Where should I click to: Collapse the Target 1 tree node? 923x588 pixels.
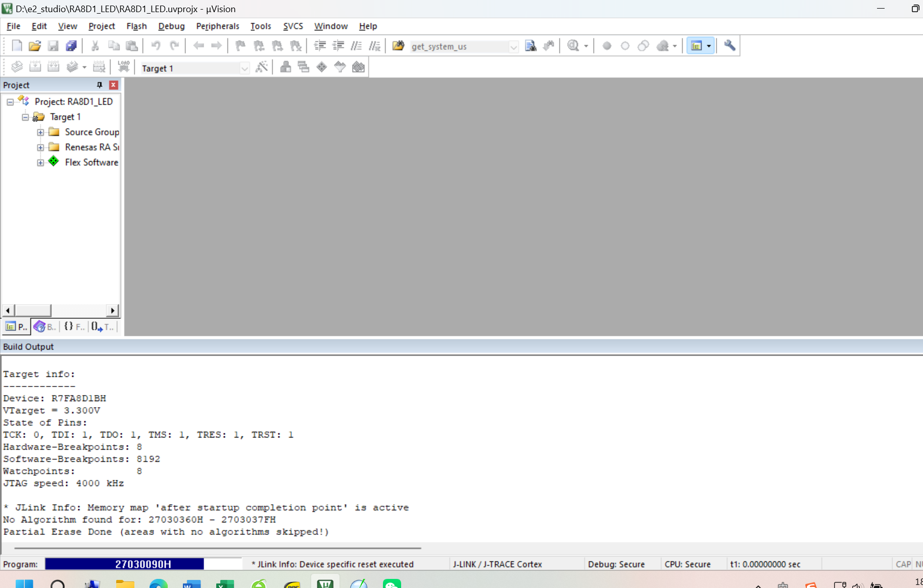tap(25, 117)
